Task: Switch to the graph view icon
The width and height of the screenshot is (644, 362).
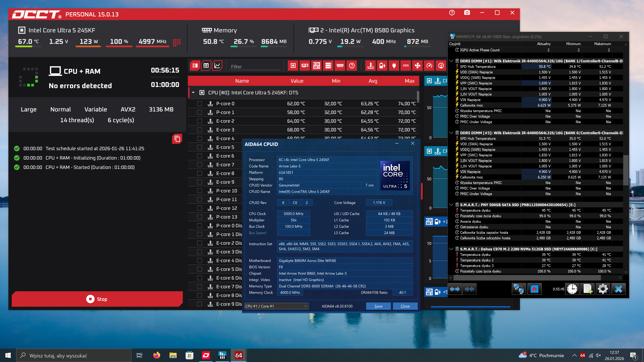Action: [217, 66]
